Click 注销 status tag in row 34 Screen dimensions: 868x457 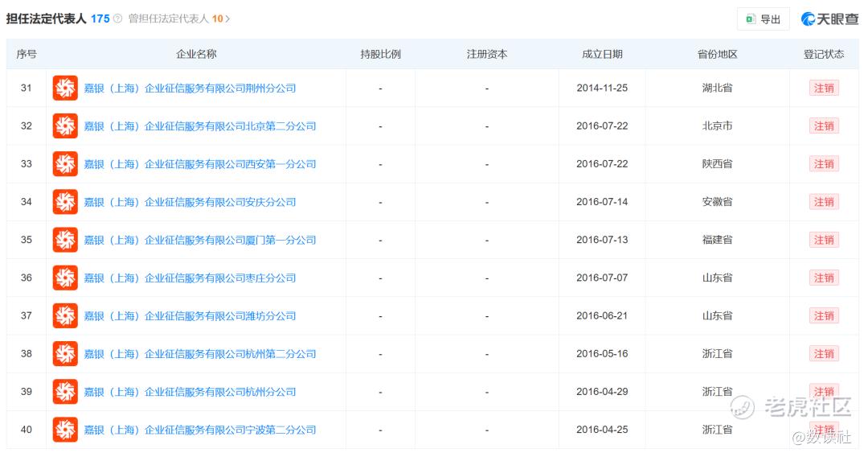pyautogui.click(x=824, y=202)
